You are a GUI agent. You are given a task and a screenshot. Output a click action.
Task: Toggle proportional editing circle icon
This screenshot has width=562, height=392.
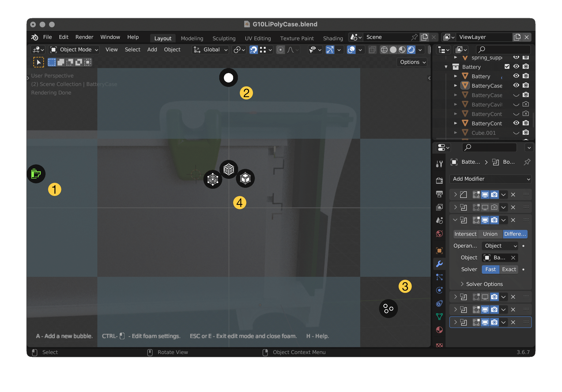pyautogui.click(x=281, y=50)
